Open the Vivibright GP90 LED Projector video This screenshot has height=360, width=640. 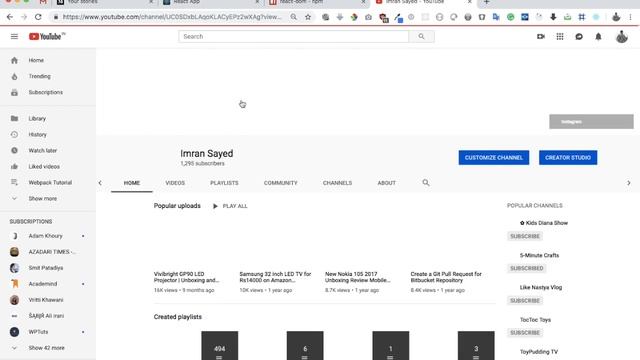coord(187,277)
